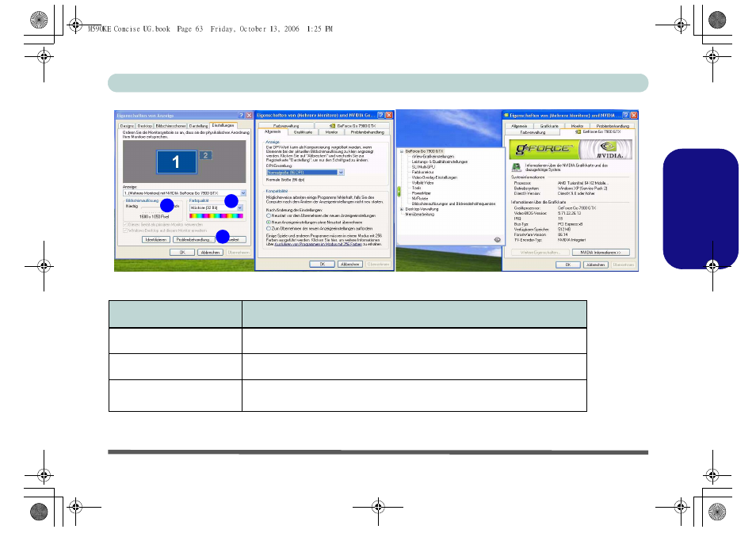756x533 pixels.
Task: Click the NVIDIA Informationen button
Action: (x=601, y=253)
